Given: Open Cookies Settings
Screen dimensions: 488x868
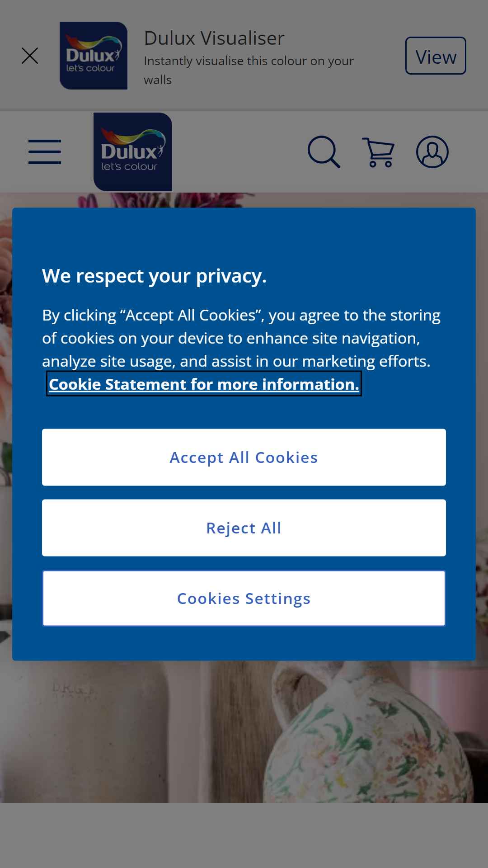Looking at the screenshot, I should [244, 598].
